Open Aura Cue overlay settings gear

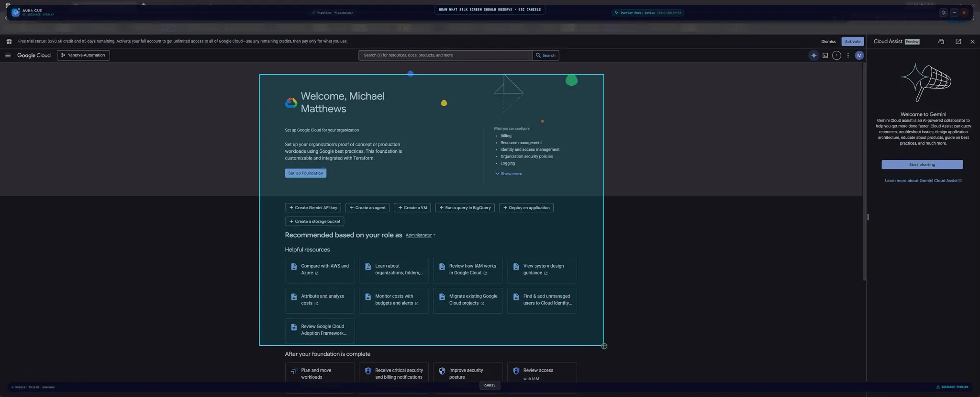pos(943,13)
